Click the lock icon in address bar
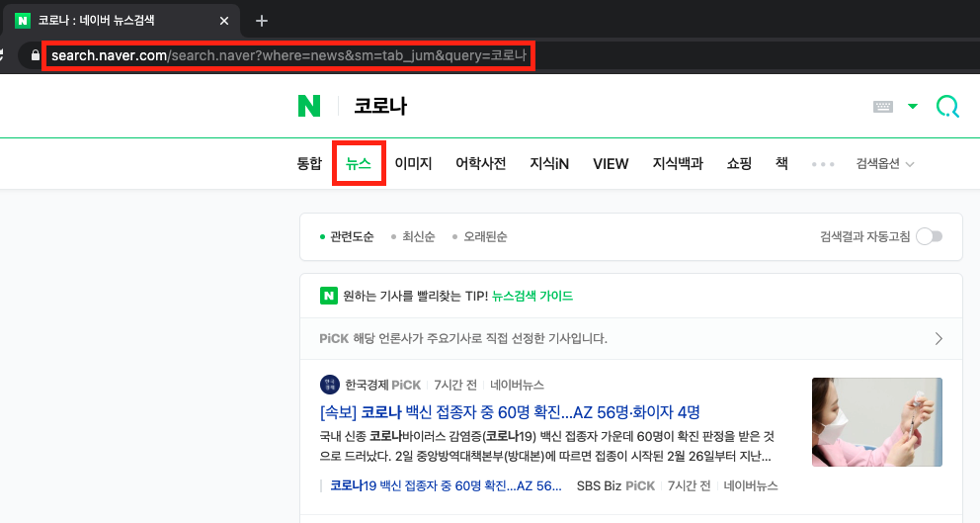 point(36,55)
